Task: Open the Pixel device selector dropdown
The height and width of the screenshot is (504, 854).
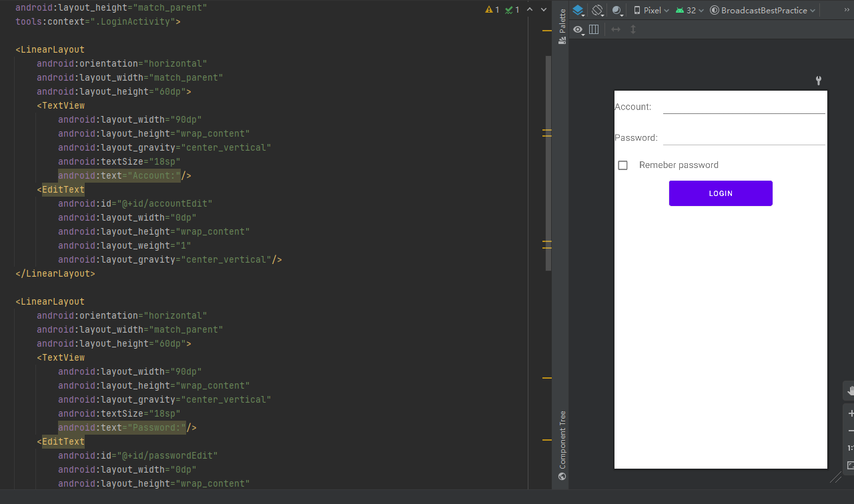Action: tap(651, 10)
